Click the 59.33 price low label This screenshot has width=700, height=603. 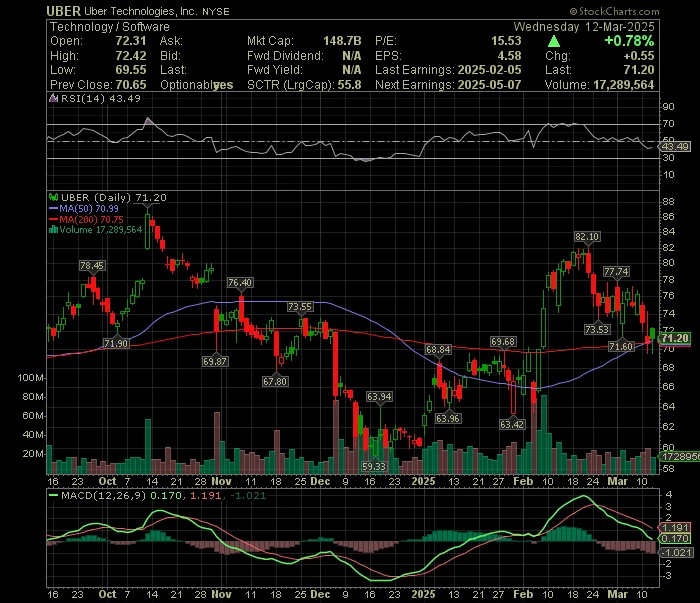coord(374,466)
